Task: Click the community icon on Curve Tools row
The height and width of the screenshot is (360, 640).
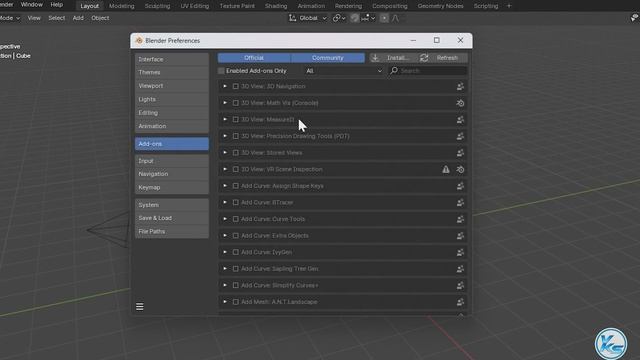Action: click(x=460, y=219)
